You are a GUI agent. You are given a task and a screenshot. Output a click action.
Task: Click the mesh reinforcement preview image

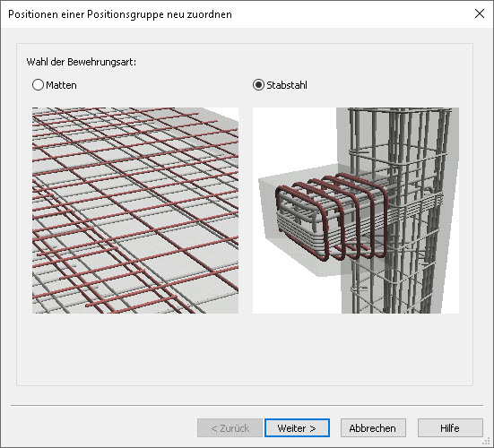(x=135, y=211)
